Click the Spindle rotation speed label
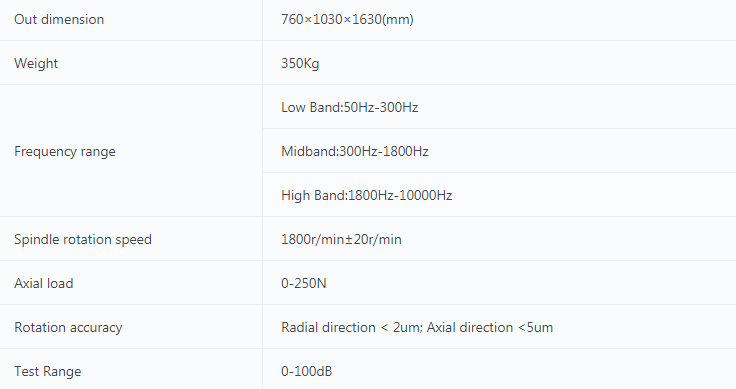This screenshot has height=389, width=736. pos(83,239)
